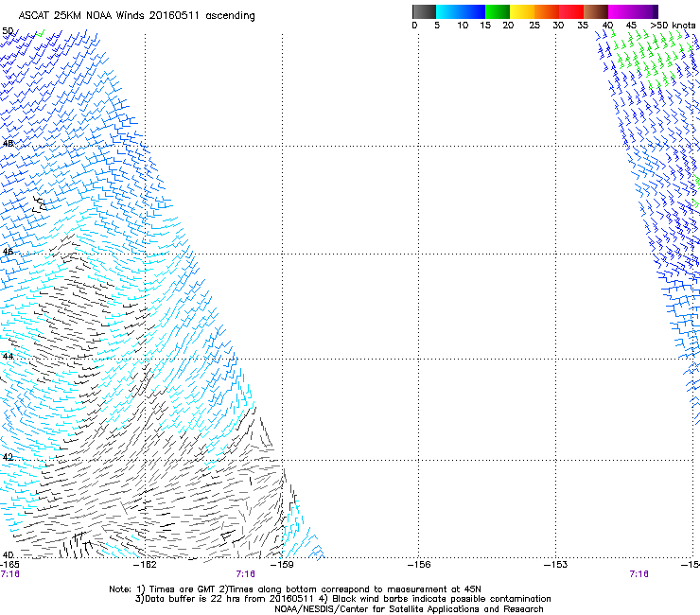Viewport: 700px width, 615px height.
Task: Click the longitude label '-153' on bottom axis
Action: pyautogui.click(x=556, y=565)
